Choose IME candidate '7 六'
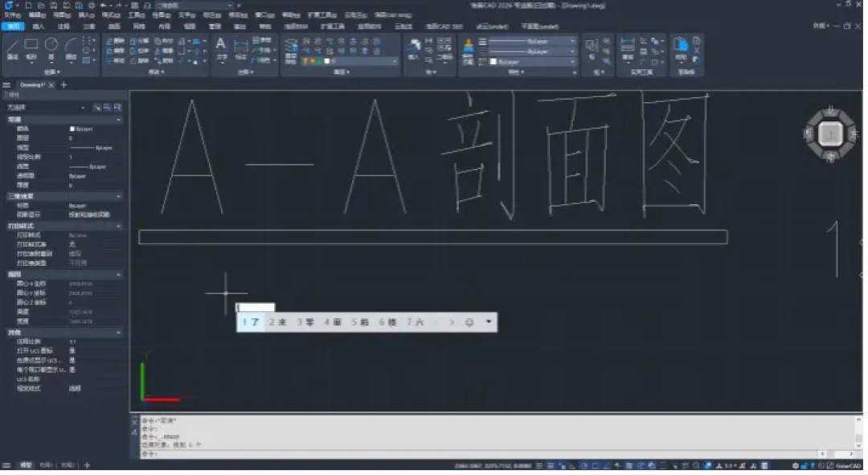Image resolution: width=868 pixels, height=475 pixels. tap(416, 322)
